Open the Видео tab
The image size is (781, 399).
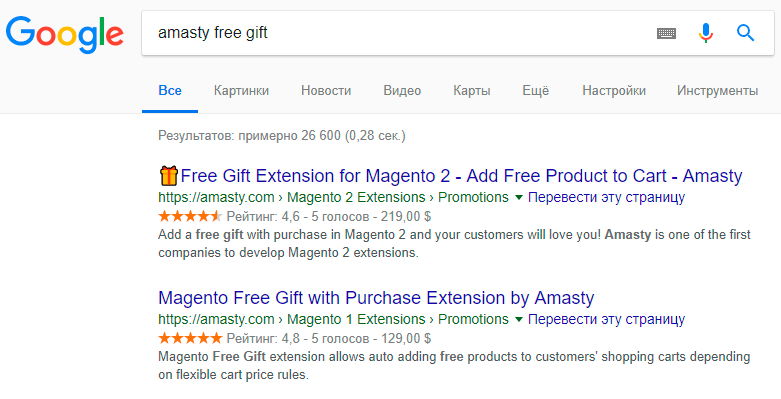[402, 91]
